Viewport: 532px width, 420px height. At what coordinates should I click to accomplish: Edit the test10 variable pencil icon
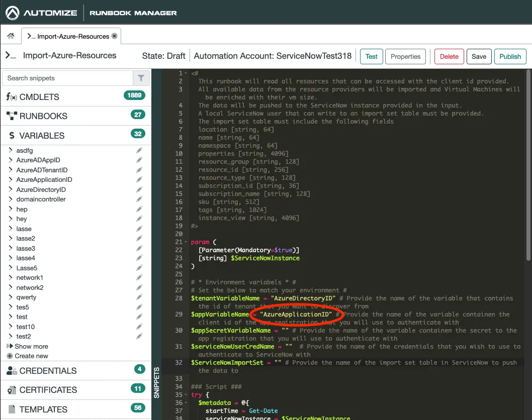[139, 327]
